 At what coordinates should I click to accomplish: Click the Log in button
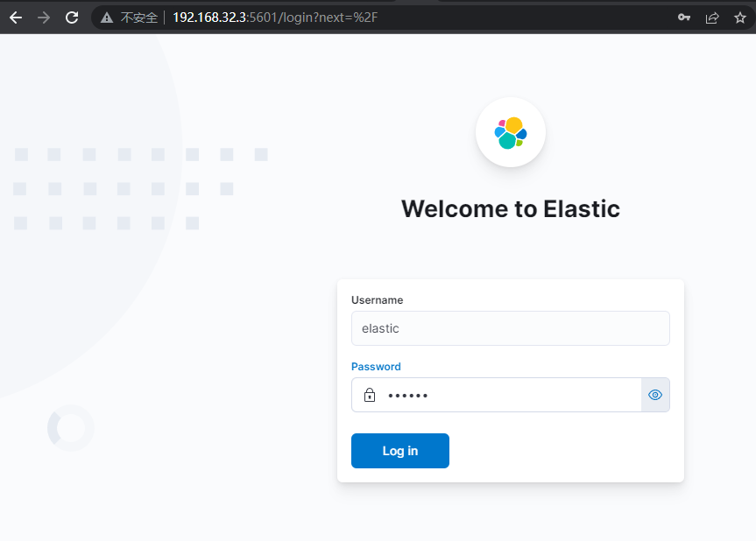click(400, 451)
